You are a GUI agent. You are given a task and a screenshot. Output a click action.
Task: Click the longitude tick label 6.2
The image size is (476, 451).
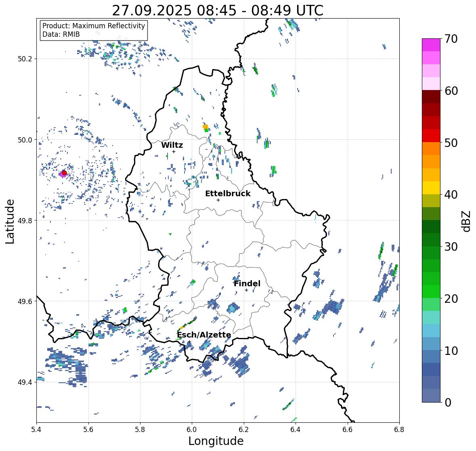tap(244, 429)
